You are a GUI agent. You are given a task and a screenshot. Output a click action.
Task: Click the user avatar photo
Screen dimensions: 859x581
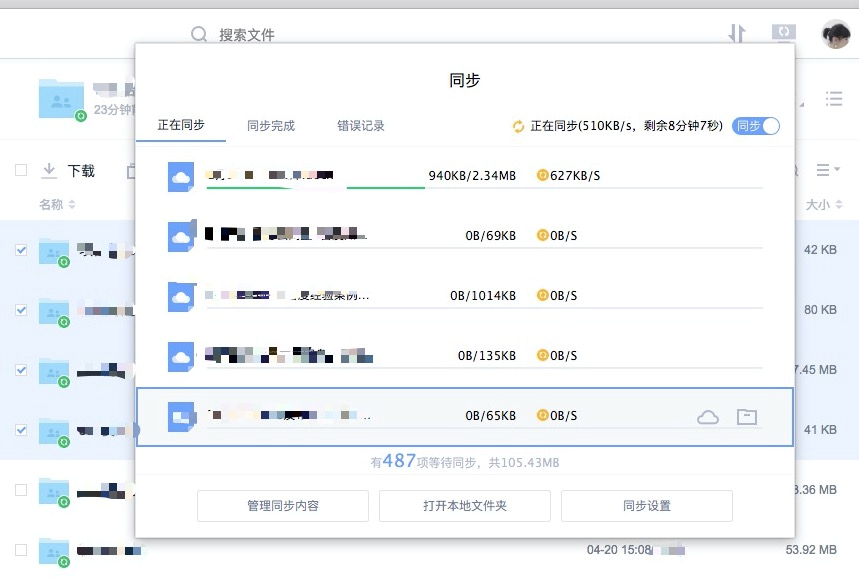point(837,33)
